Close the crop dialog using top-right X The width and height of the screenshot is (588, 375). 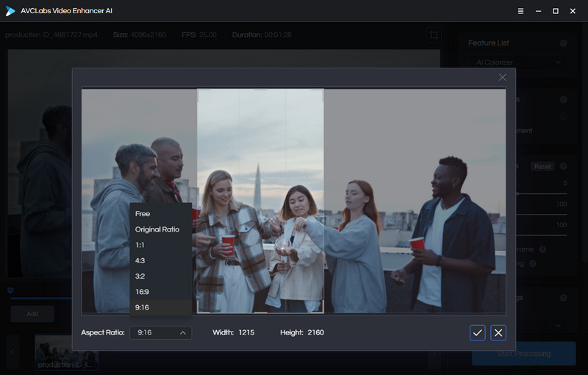pyautogui.click(x=503, y=77)
